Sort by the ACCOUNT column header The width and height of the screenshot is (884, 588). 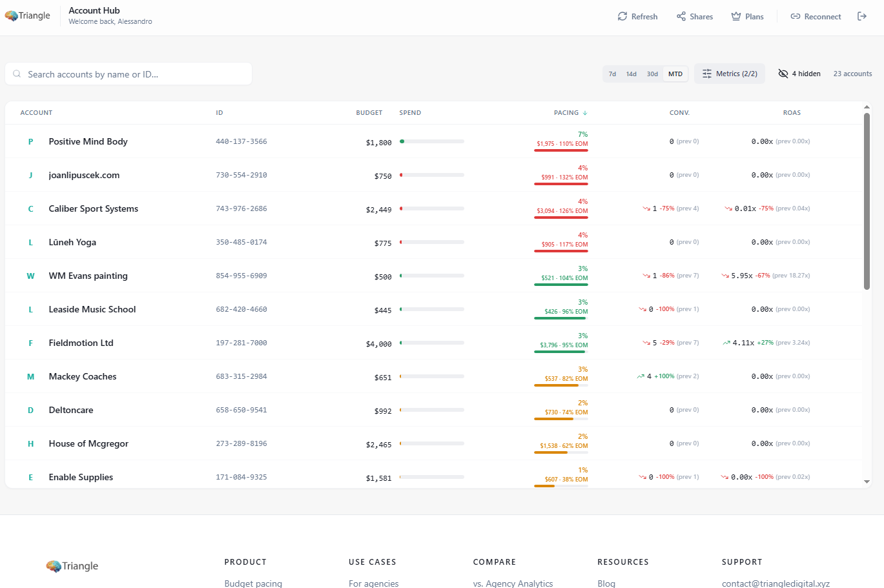[x=36, y=113]
